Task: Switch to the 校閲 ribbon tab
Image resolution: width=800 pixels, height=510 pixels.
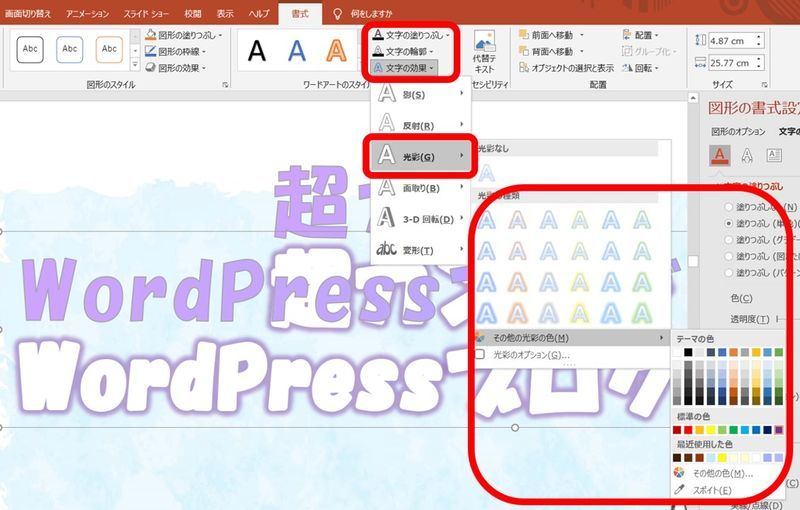Action: point(192,14)
